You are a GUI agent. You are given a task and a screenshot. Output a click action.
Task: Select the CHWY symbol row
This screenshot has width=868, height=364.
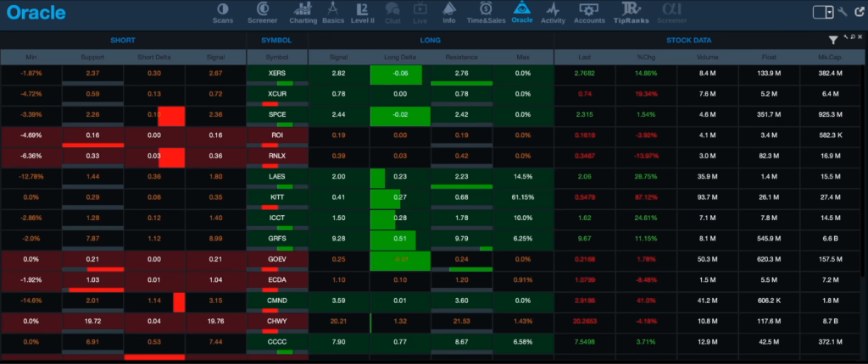click(277, 321)
